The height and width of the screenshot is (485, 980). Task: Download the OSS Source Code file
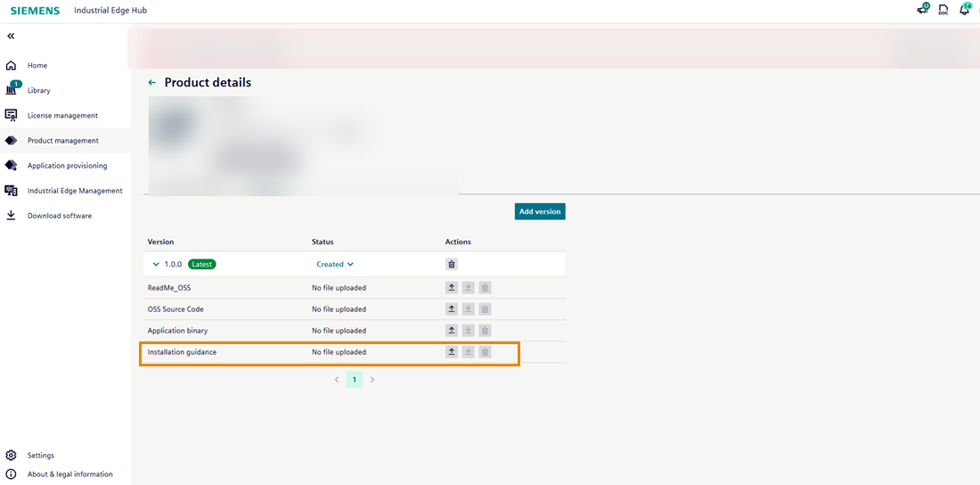coord(468,309)
